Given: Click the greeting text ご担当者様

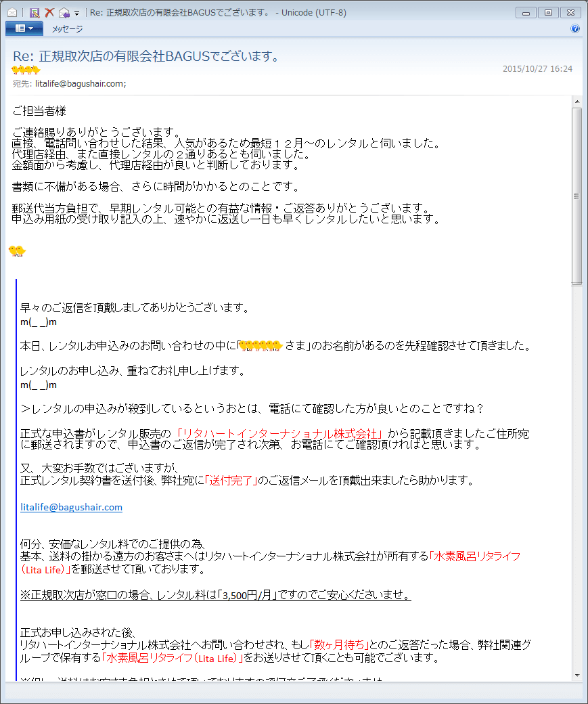Looking at the screenshot, I should (39, 111).
